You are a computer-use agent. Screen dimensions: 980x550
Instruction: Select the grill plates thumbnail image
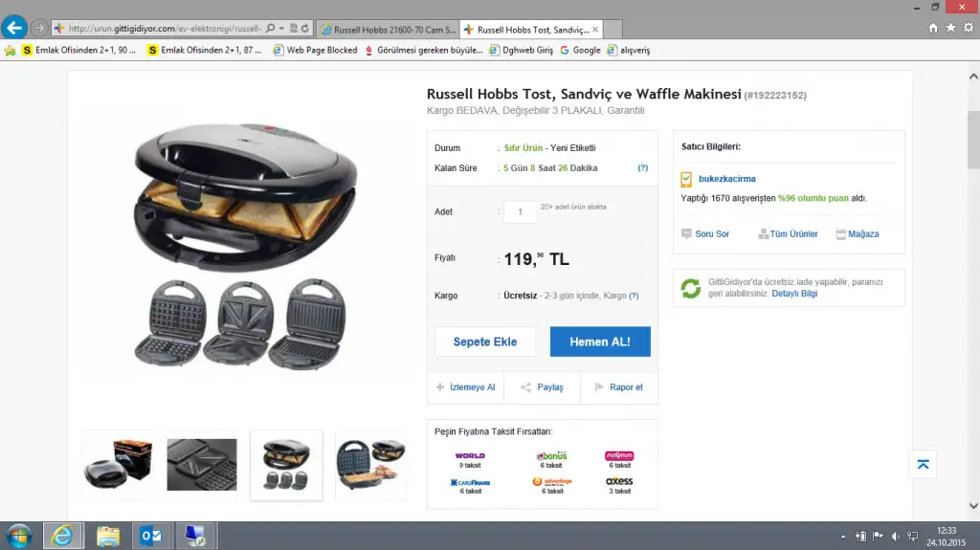[x=202, y=464]
